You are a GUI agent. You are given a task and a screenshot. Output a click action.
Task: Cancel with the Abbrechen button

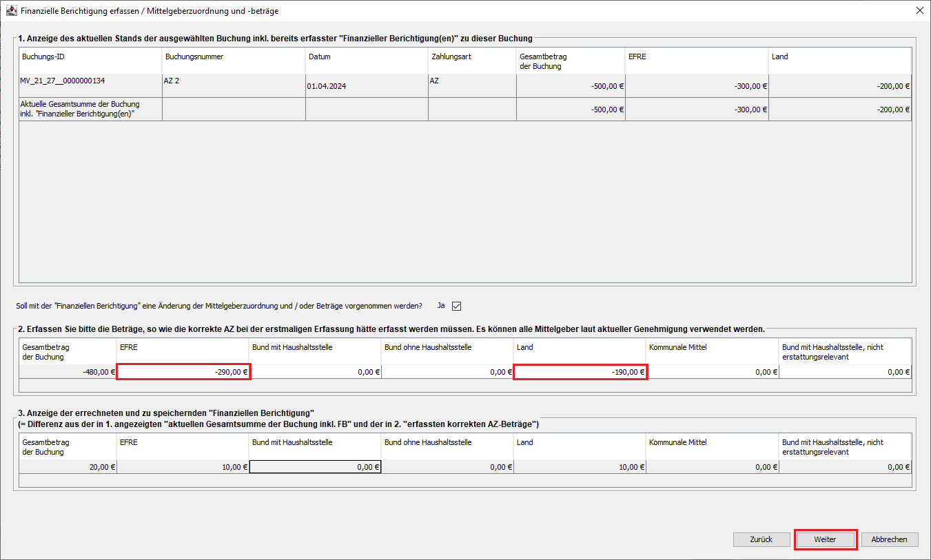pyautogui.click(x=890, y=539)
